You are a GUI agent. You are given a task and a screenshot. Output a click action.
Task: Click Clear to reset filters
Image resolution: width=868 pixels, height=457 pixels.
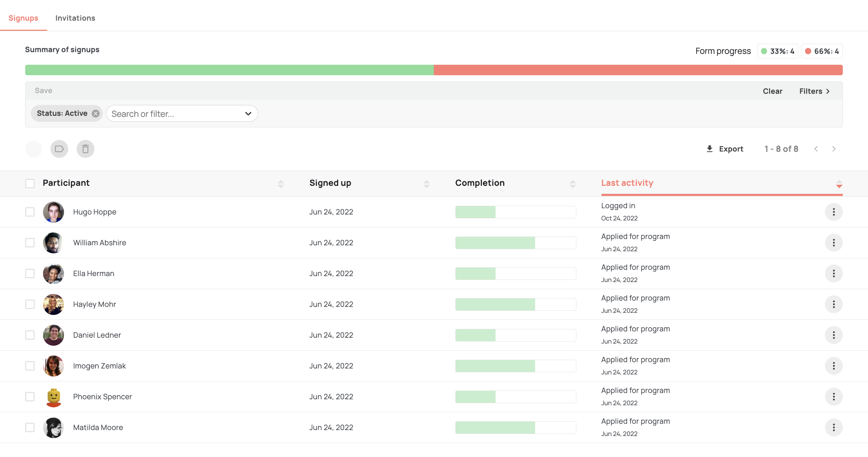click(x=772, y=91)
